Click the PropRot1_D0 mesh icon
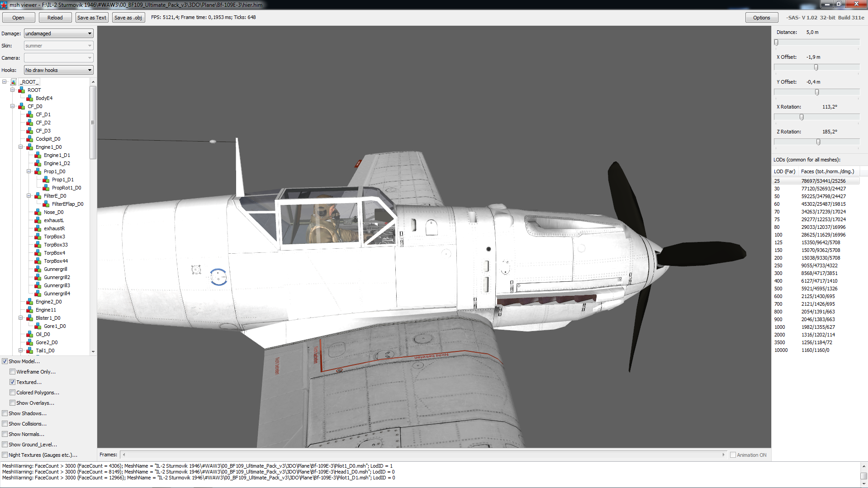The width and height of the screenshot is (868, 488). (46, 188)
